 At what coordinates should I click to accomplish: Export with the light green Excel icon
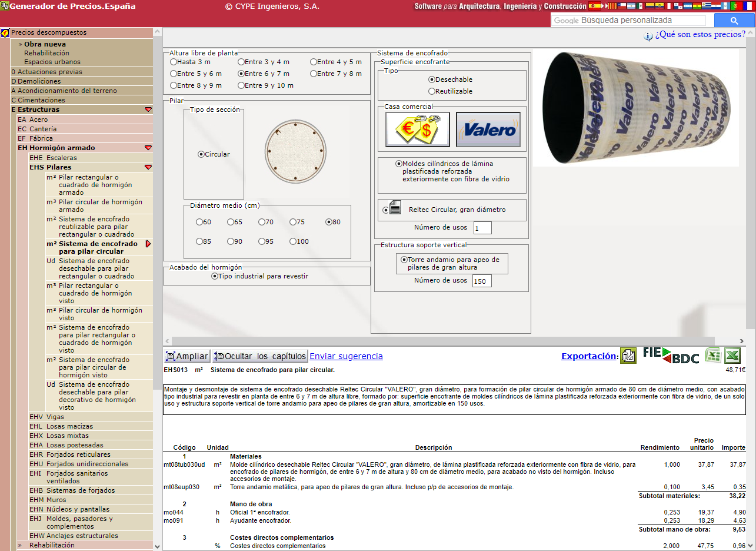coord(714,356)
